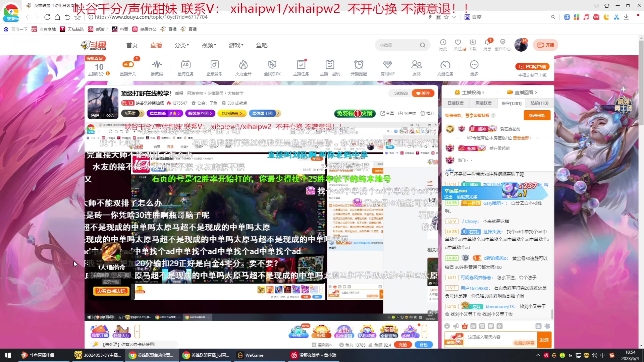Open the 房间VIP icon

(x=388, y=67)
